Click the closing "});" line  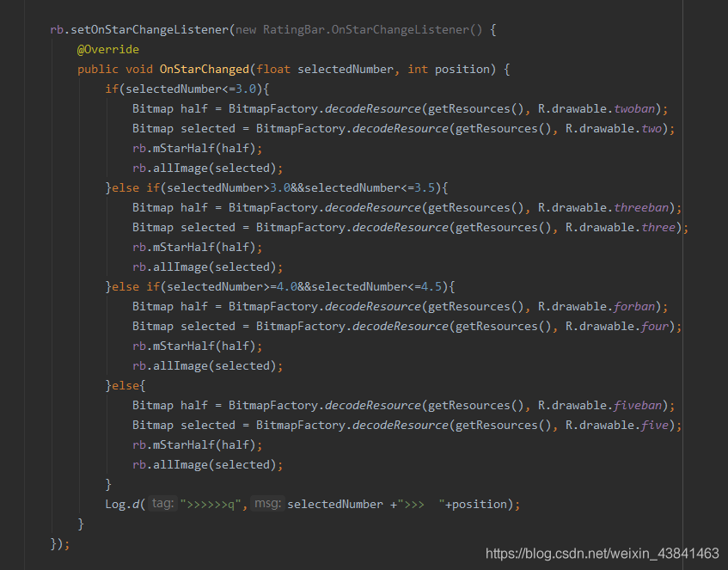point(60,543)
